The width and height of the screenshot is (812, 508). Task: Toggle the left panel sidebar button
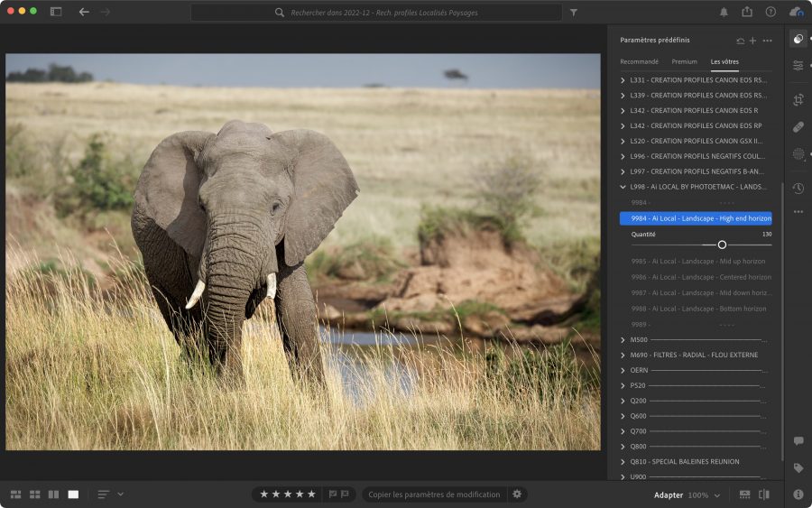click(x=56, y=12)
